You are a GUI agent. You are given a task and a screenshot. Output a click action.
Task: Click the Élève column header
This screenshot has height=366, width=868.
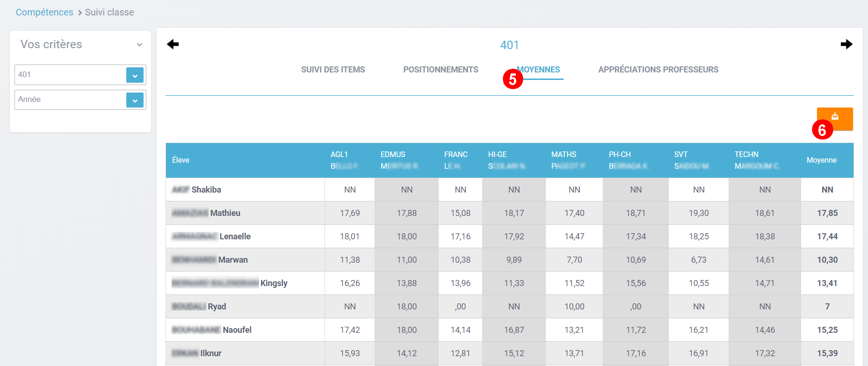tap(181, 160)
